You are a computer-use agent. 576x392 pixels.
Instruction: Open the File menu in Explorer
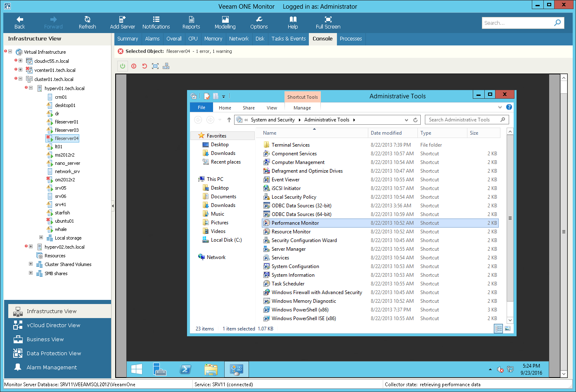click(201, 107)
